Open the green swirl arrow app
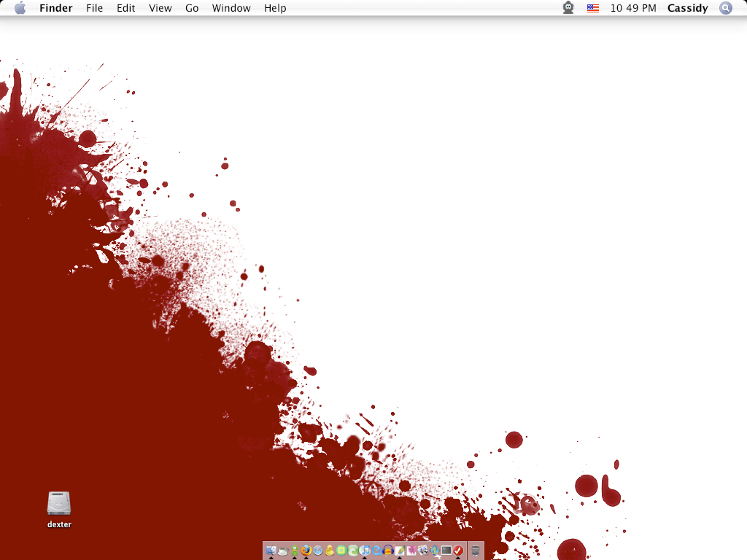747x560 pixels. (353, 551)
